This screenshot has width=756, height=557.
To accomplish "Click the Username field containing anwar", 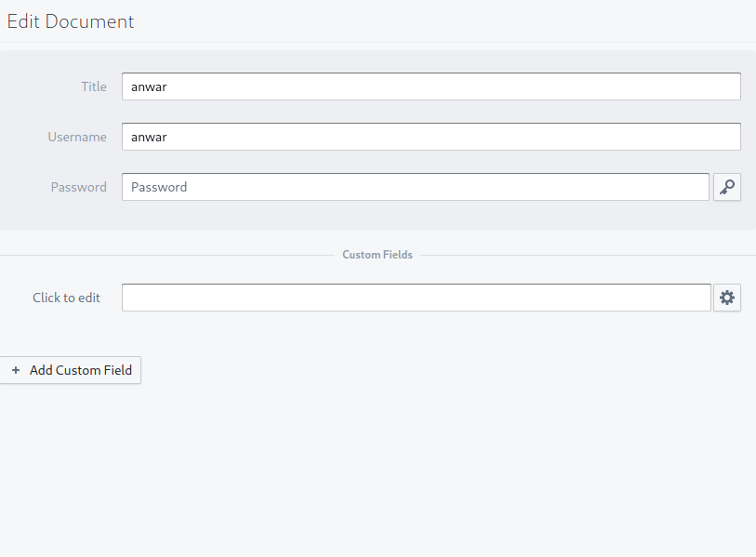I will point(372,137).
